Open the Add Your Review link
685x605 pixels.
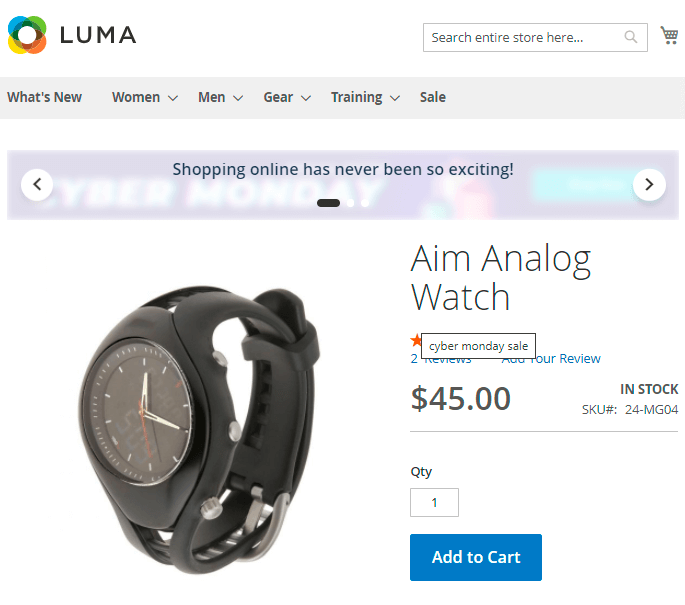(551, 359)
